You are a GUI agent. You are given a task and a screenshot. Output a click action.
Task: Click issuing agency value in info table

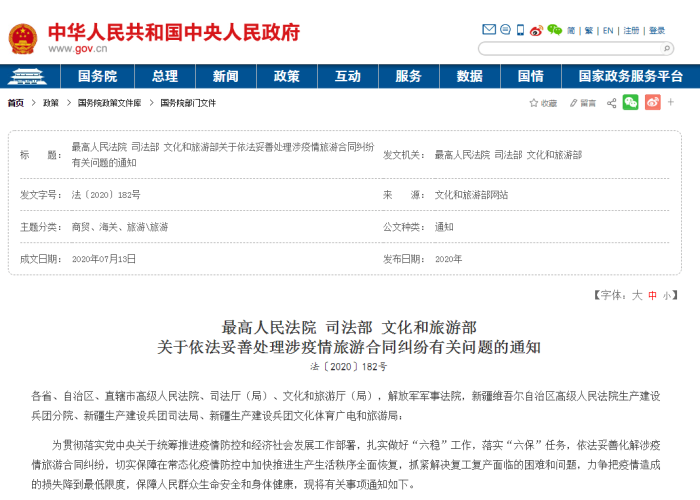[x=508, y=155]
